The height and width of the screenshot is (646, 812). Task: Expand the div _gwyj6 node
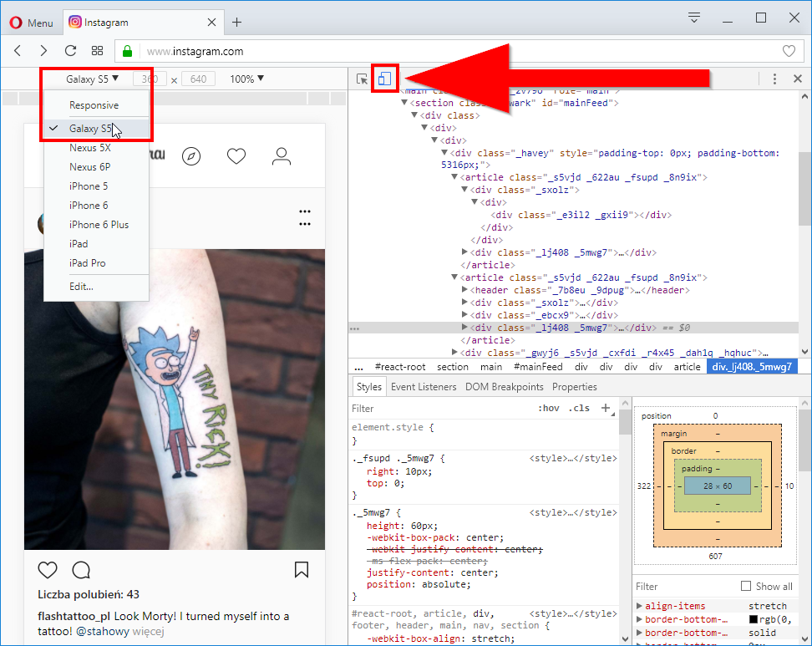point(454,353)
